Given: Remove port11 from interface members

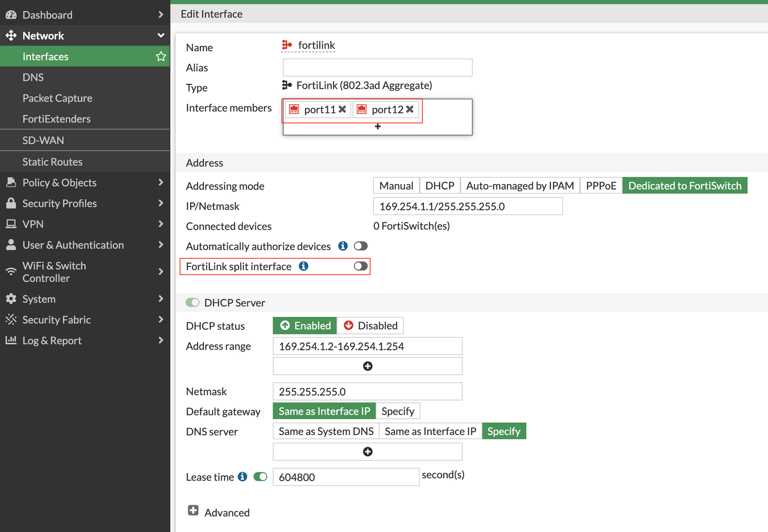Looking at the screenshot, I should click(x=342, y=109).
